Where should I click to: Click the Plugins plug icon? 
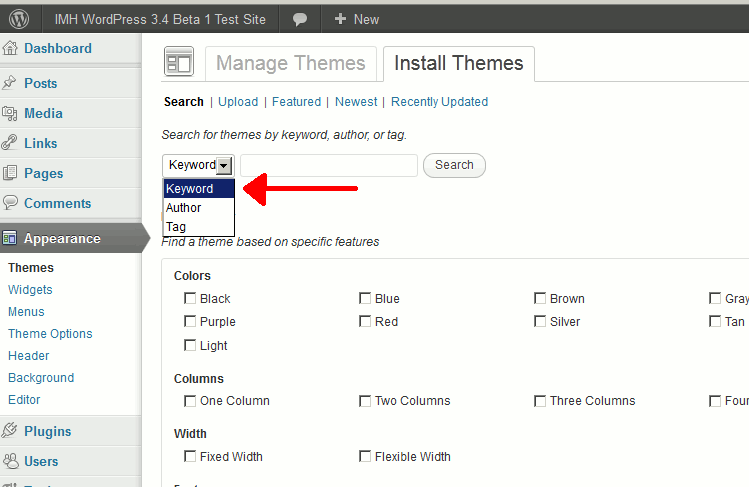pos(10,431)
